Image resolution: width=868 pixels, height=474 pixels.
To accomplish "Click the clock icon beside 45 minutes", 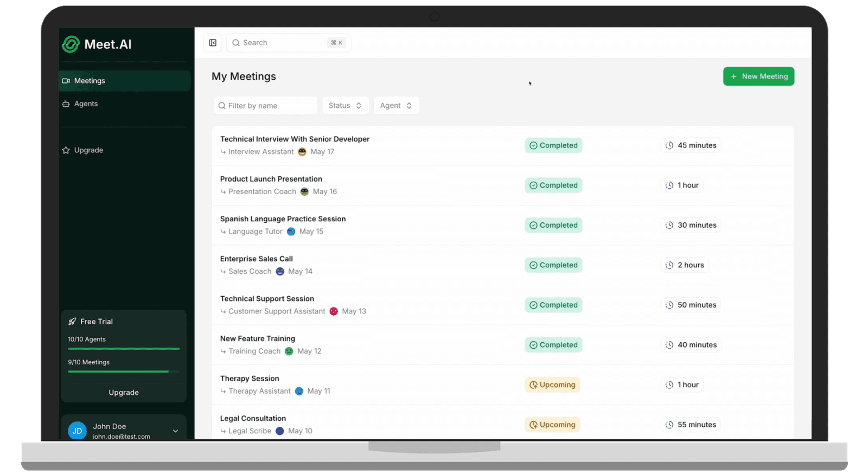I will pyautogui.click(x=669, y=145).
